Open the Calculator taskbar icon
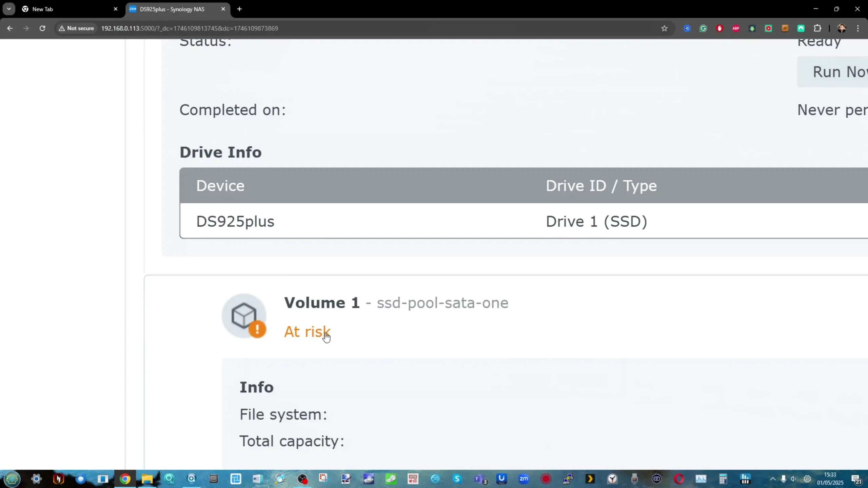The height and width of the screenshot is (488, 868). tap(723, 479)
